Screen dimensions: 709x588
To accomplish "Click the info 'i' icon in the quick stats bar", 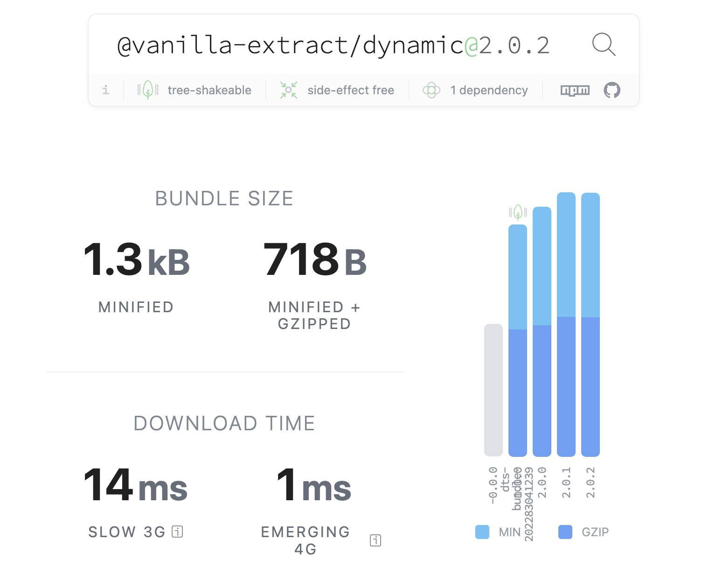I will [x=106, y=90].
